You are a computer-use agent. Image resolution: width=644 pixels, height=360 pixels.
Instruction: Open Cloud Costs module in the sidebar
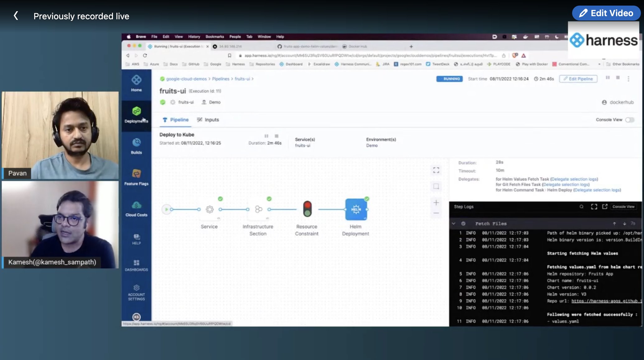coord(136,209)
